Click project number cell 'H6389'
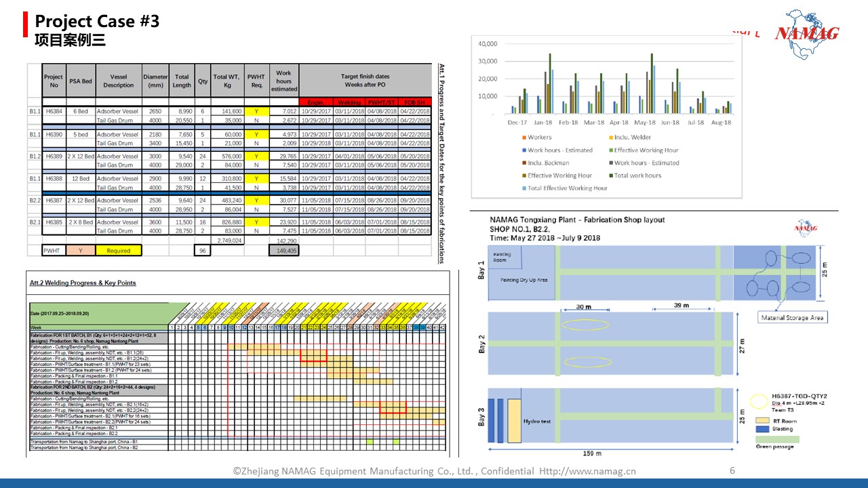This screenshot has height=488, width=868. 54,156
